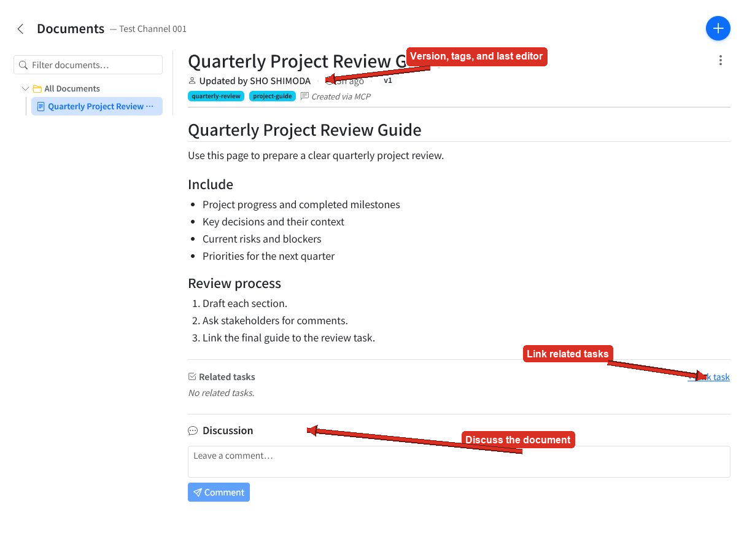The width and height of the screenshot is (744, 560).
Task: Click the Include section heading
Action: click(x=211, y=184)
